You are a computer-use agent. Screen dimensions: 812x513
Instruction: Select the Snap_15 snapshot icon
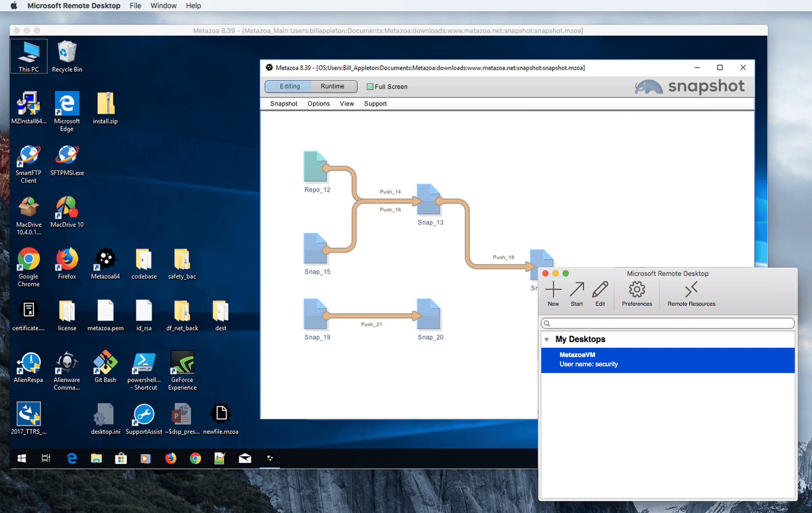click(315, 249)
